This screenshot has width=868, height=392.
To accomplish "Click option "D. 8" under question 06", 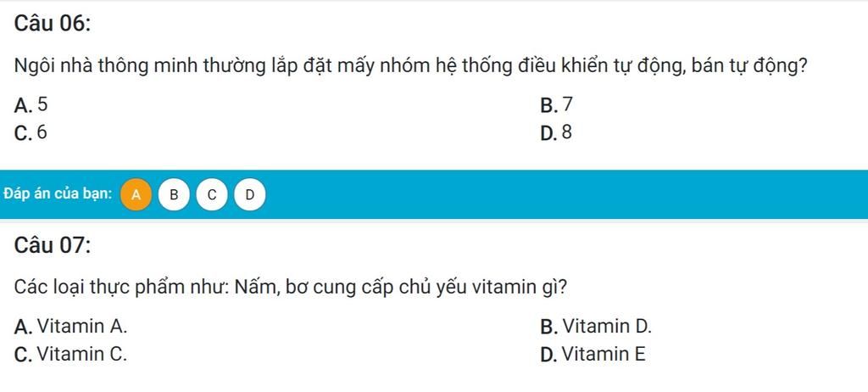I will (557, 132).
